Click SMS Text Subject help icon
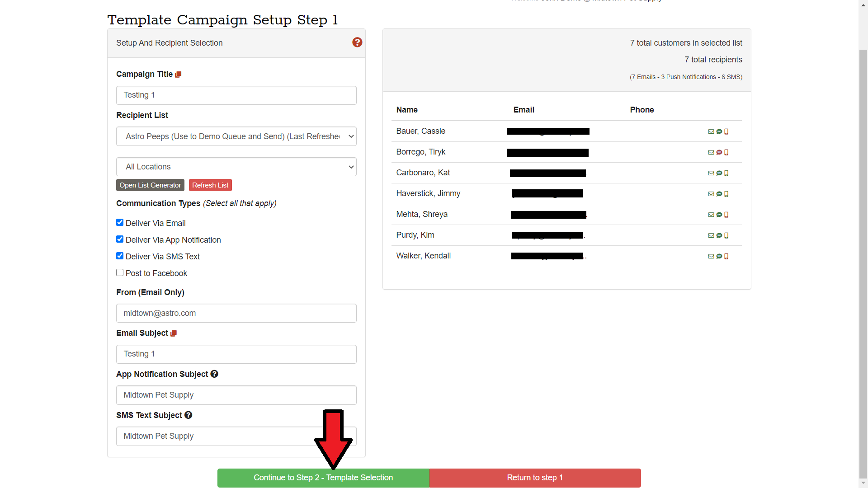 (188, 415)
